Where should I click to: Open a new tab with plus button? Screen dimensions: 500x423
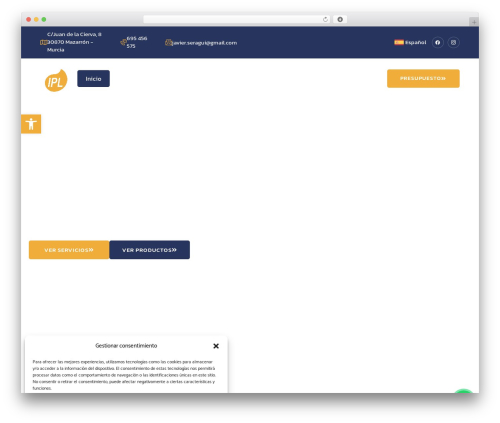click(x=474, y=22)
